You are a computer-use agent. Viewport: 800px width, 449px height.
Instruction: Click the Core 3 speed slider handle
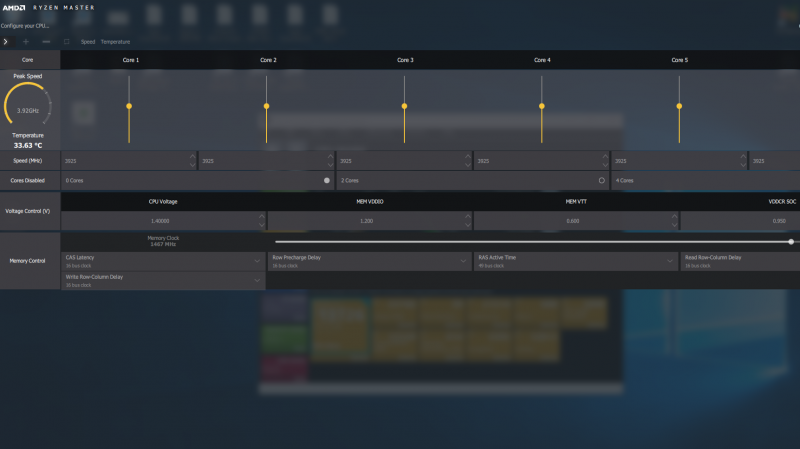coord(404,106)
